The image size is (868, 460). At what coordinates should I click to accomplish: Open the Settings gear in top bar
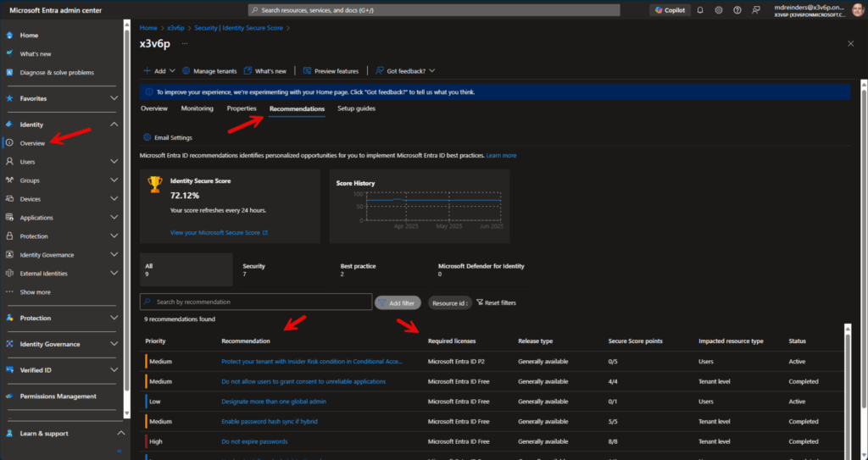(x=719, y=10)
